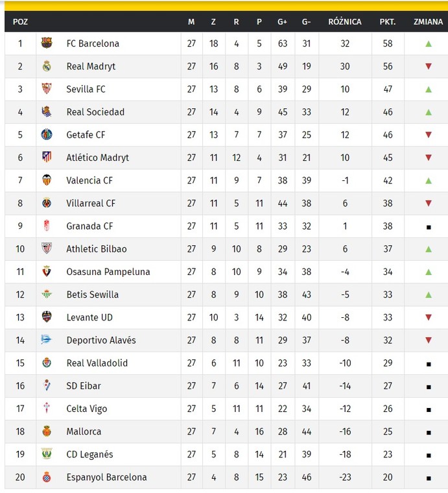Select the Osasuna Pampeluna team name
The height and width of the screenshot is (493, 448).
click(x=108, y=272)
